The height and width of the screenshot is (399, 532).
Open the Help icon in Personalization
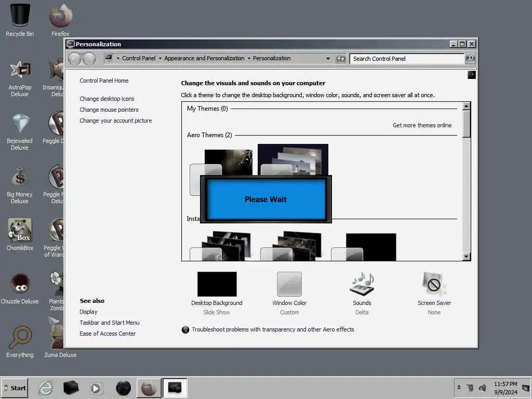pos(472,75)
